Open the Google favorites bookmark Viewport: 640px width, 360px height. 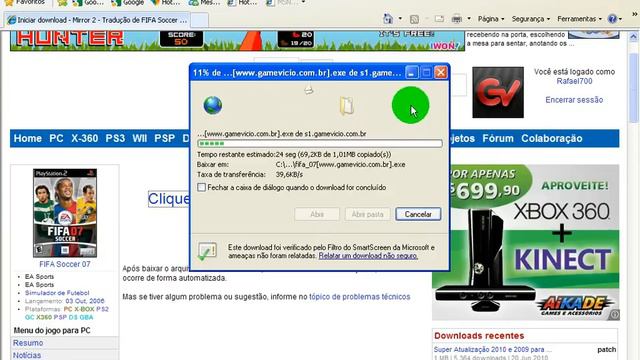click(x=128, y=2)
